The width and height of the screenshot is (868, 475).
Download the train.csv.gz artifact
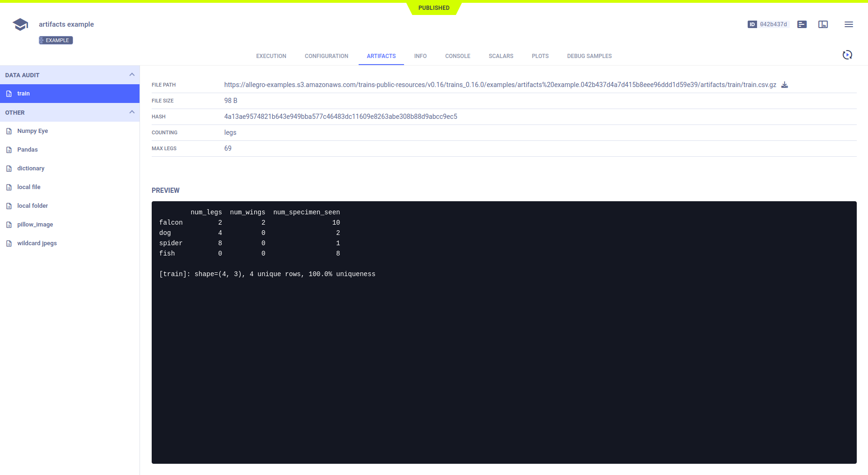pyautogui.click(x=785, y=85)
